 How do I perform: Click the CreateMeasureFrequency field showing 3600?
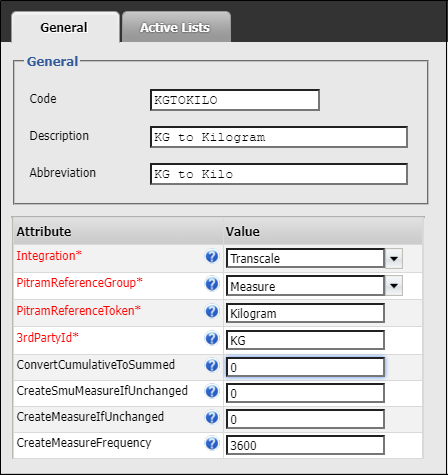305,445
